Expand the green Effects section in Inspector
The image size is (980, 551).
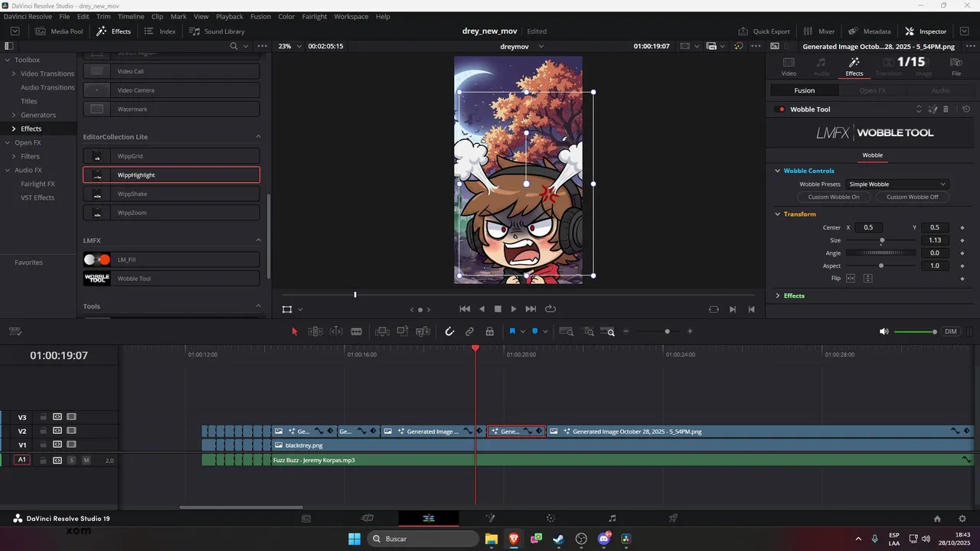coord(777,295)
